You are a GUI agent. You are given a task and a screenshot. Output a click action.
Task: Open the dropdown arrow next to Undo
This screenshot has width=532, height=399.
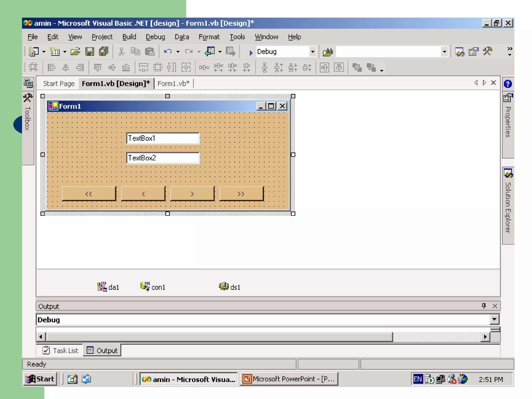178,52
